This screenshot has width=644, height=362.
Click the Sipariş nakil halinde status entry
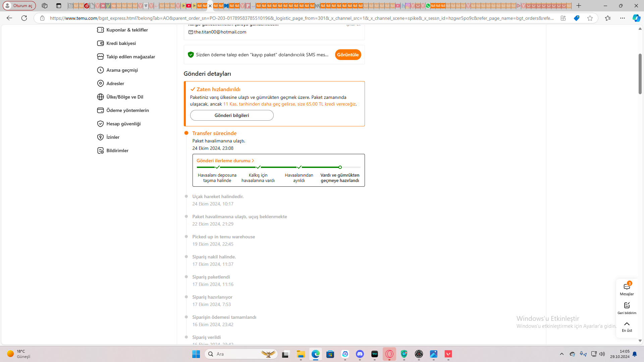(x=214, y=257)
